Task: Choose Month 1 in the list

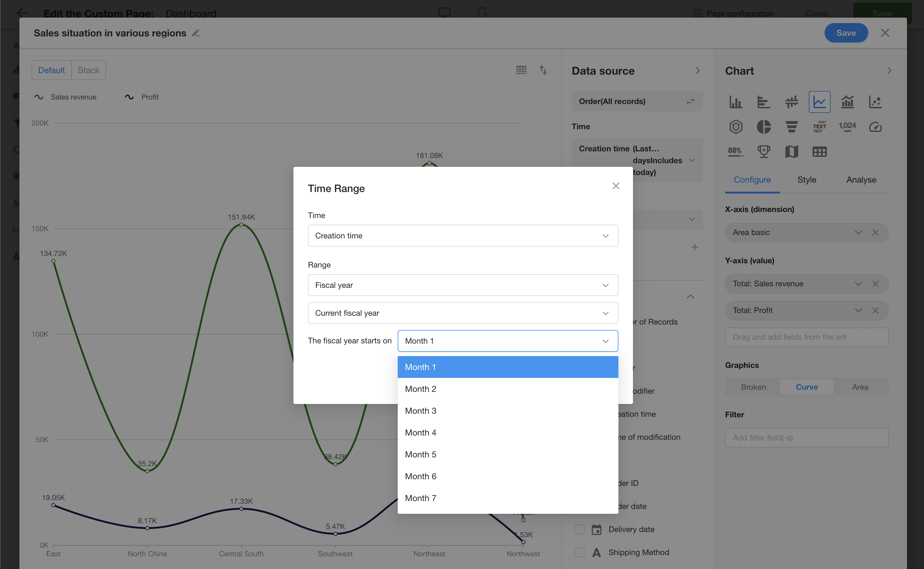Action: point(508,367)
